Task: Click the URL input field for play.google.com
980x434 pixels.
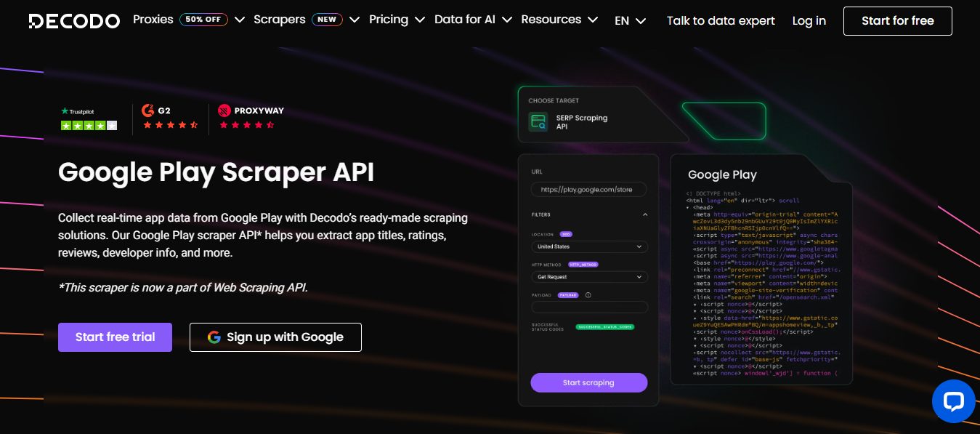Action: [x=588, y=190]
